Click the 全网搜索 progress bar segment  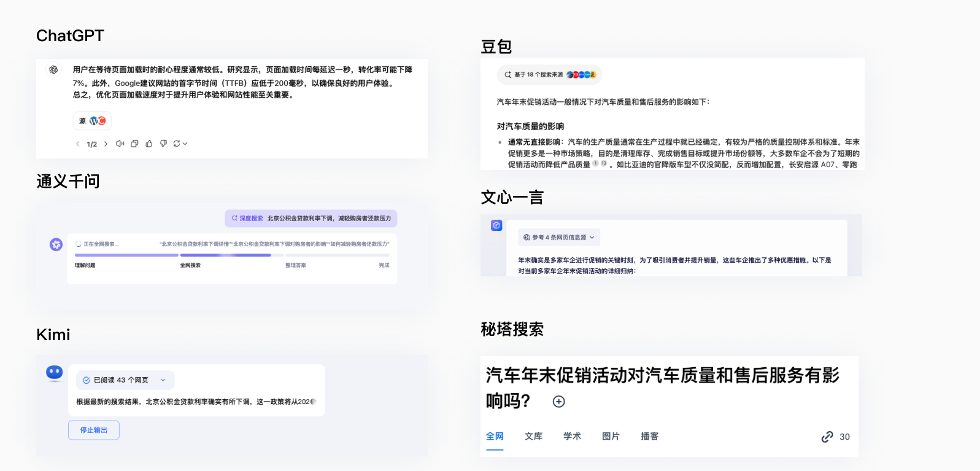click(225, 255)
